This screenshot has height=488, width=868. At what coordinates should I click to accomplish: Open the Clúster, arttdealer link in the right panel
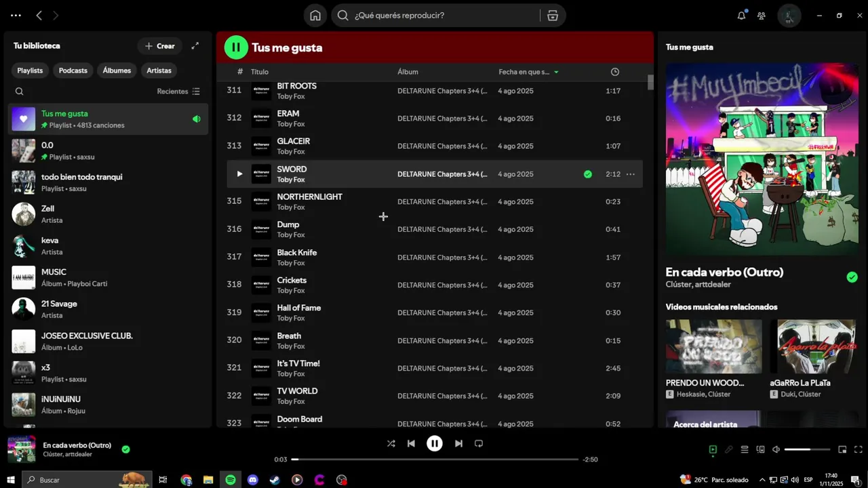pos(700,285)
